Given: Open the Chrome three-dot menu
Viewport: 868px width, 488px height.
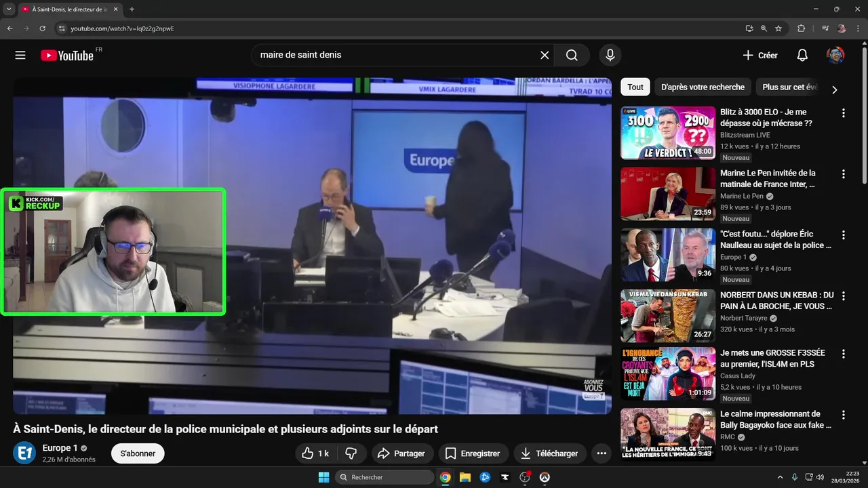Looking at the screenshot, I should (x=857, y=28).
